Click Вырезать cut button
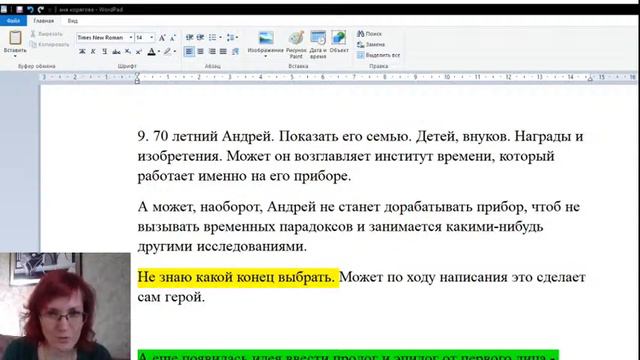The width and height of the screenshot is (640, 360). (x=47, y=34)
